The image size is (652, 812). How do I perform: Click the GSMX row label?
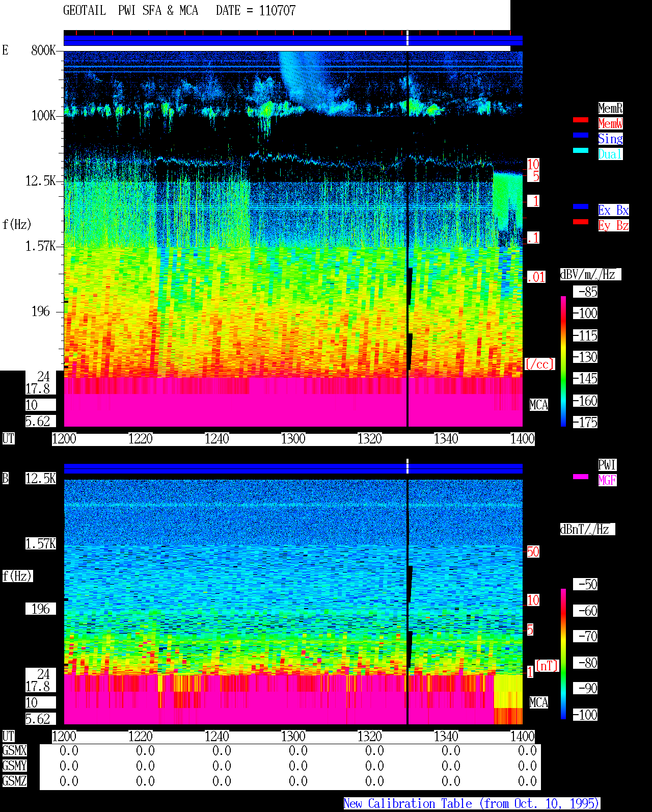tap(14, 751)
